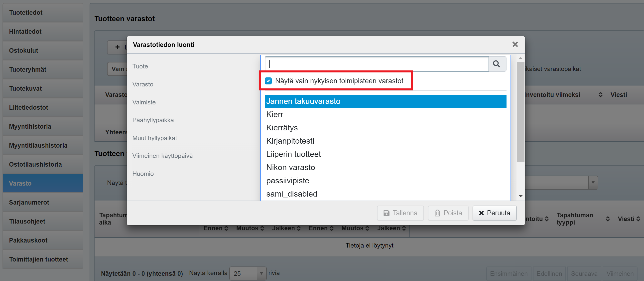Click into the warehouse search input field
The width and height of the screenshot is (644, 281).
(x=376, y=64)
